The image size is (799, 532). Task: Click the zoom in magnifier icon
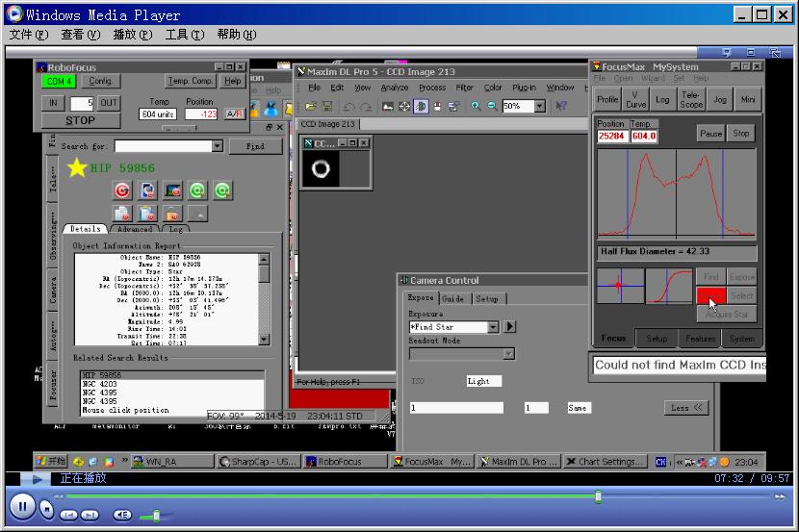(476, 106)
